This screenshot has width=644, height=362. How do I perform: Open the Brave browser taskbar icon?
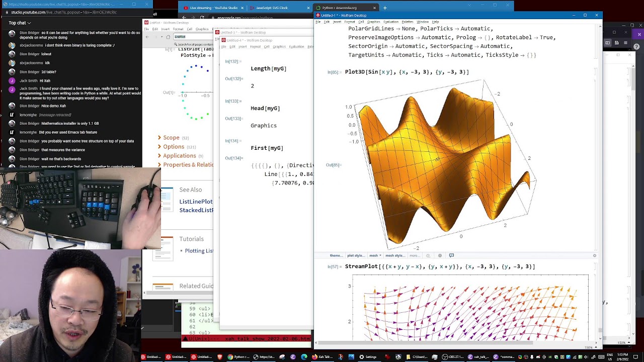pos(219,357)
